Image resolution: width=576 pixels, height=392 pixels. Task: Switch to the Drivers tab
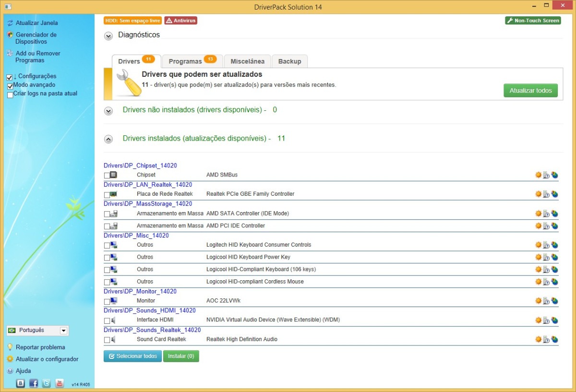[x=136, y=61]
